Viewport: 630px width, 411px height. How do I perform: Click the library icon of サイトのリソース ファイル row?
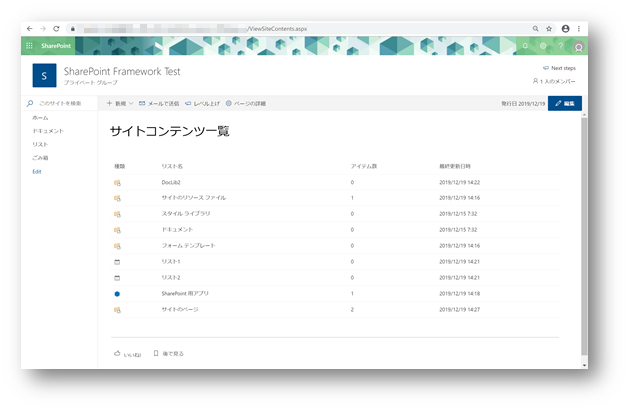(117, 198)
